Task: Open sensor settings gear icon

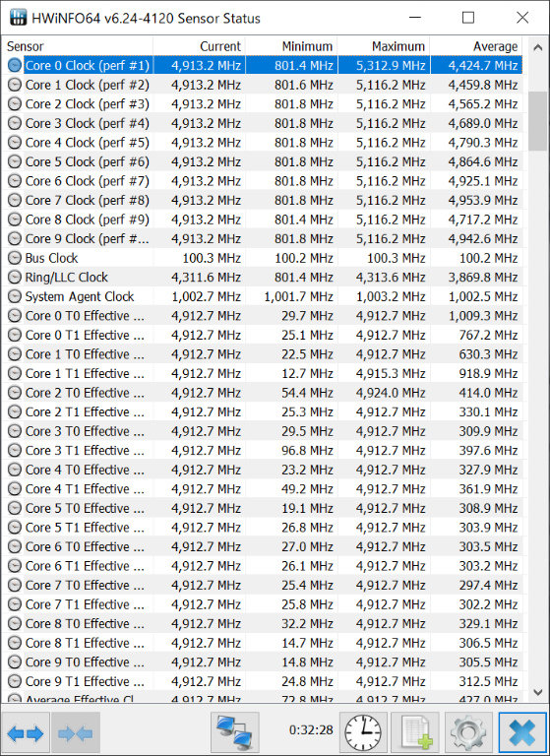Action: coord(468,732)
